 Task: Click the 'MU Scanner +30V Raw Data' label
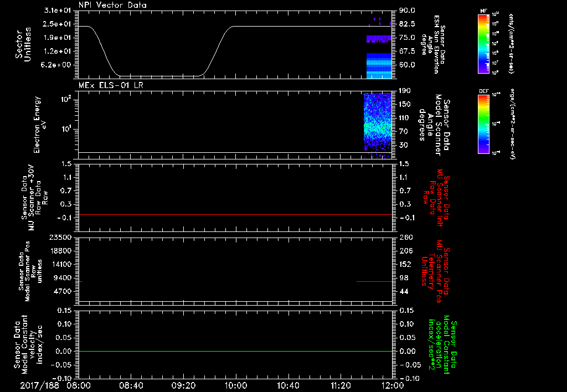click(x=34, y=198)
